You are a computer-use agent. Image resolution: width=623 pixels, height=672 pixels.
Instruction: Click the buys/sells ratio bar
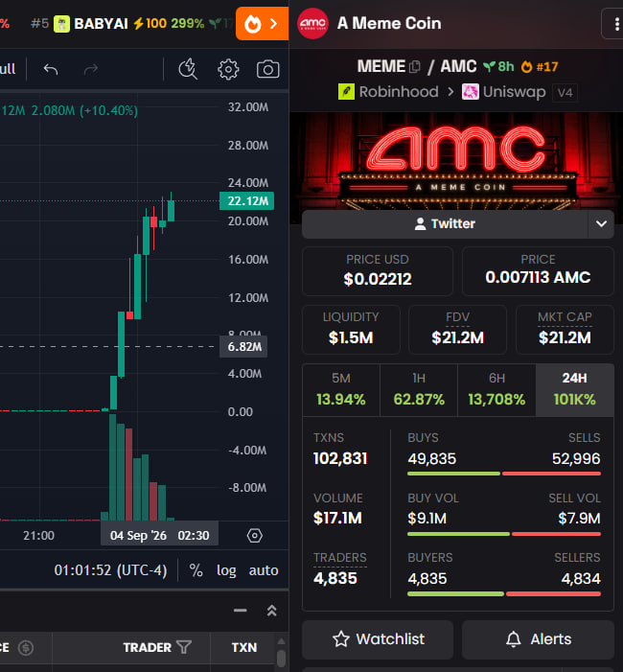coord(504,474)
